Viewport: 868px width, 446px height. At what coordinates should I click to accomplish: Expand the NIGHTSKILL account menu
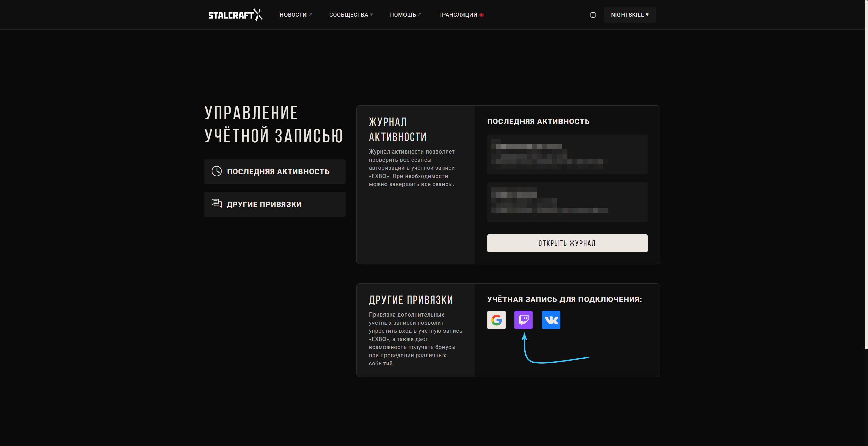(629, 15)
